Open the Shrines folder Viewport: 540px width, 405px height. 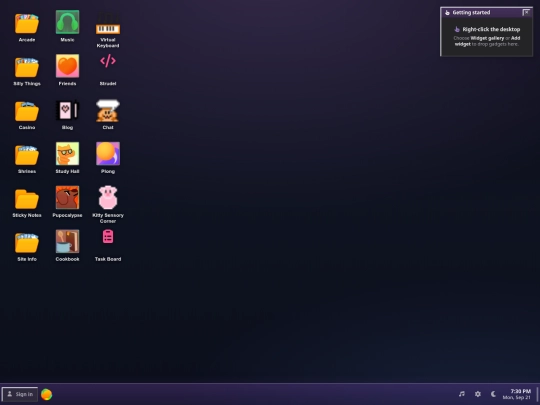coord(27,155)
